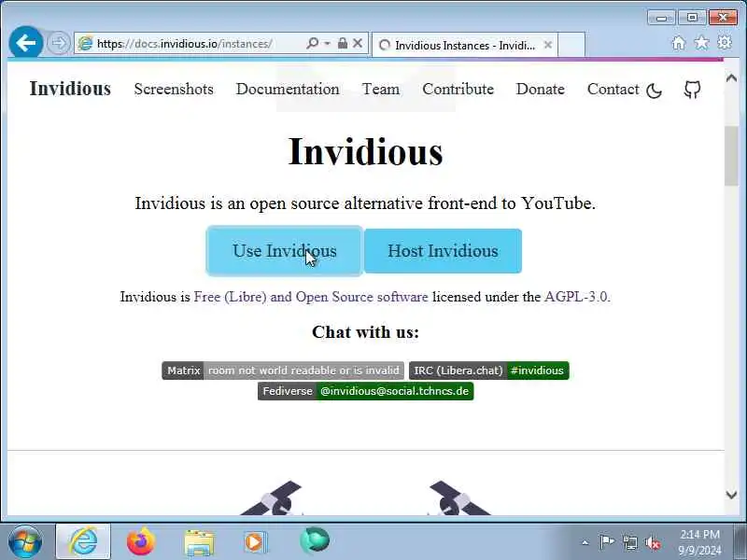Click the network tray icon
Viewport: 747px width, 560px height.
click(630, 542)
